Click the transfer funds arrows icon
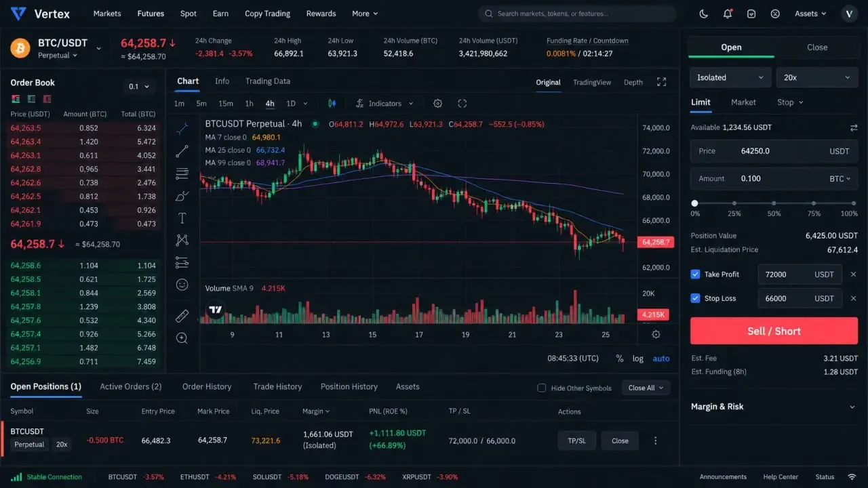This screenshot has width=868, height=488. [854, 127]
